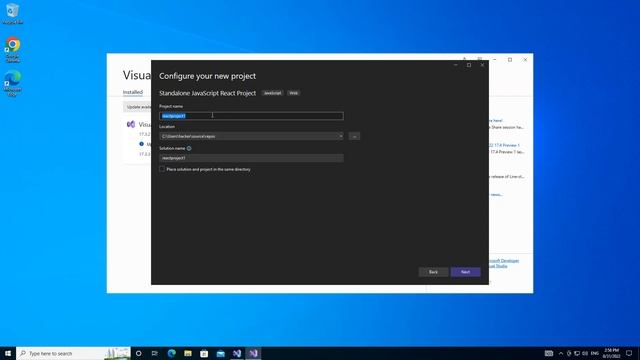
Task: Click the Solution name input field
Action: [251, 158]
